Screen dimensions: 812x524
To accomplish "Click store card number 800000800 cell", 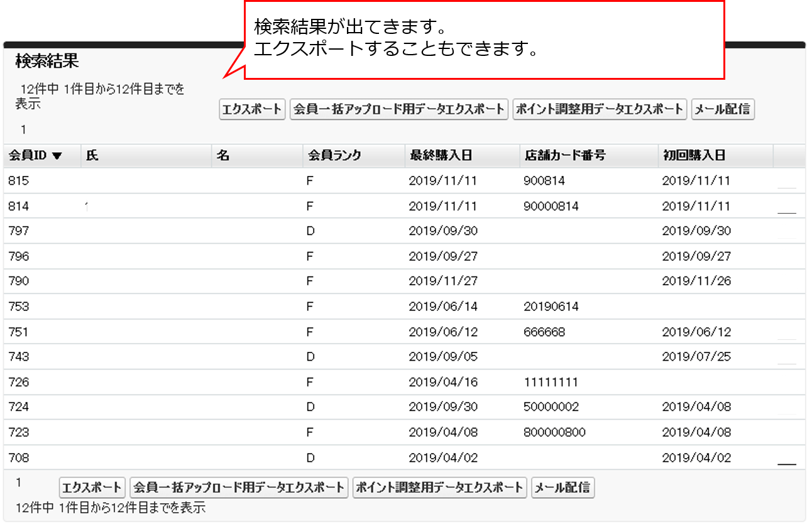I will (x=554, y=432).
